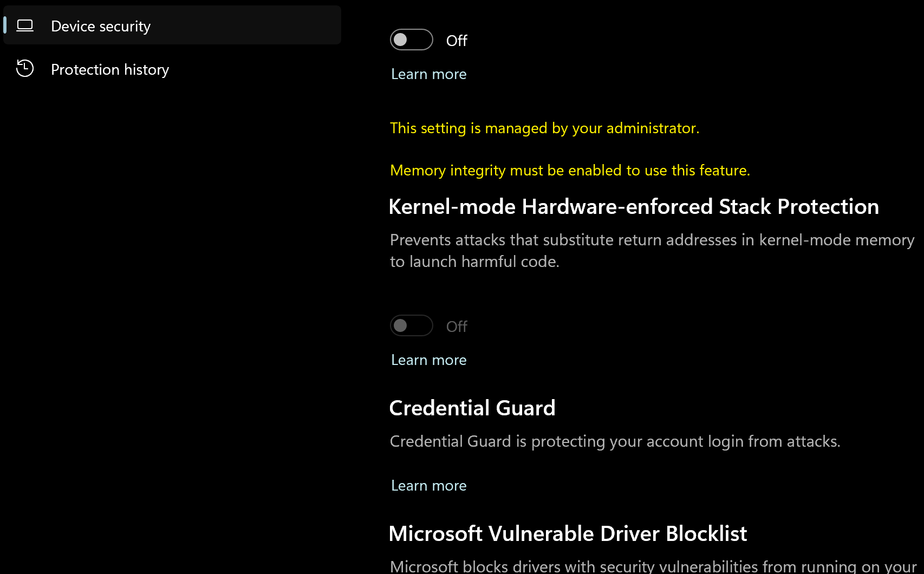Click the Credential Guard heading
Screen dimensions: 924x574
(472, 408)
